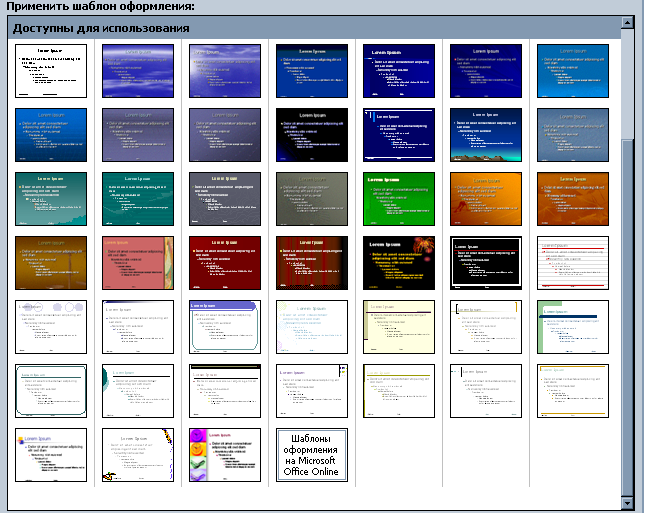Select the pure black background design template

(x=312, y=135)
